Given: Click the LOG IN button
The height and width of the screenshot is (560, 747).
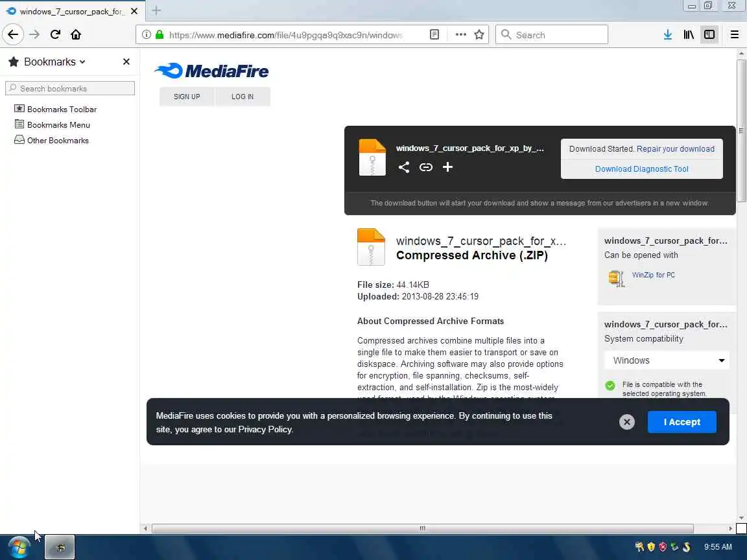Looking at the screenshot, I should pyautogui.click(x=243, y=97).
